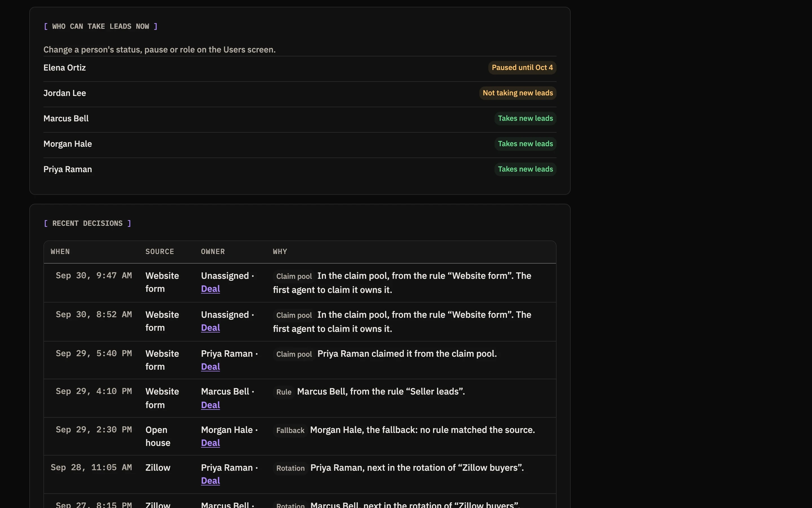The height and width of the screenshot is (508, 812).
Task: Click the 'Sep 28, 11:05 AM' timestamp
Action: point(91,468)
